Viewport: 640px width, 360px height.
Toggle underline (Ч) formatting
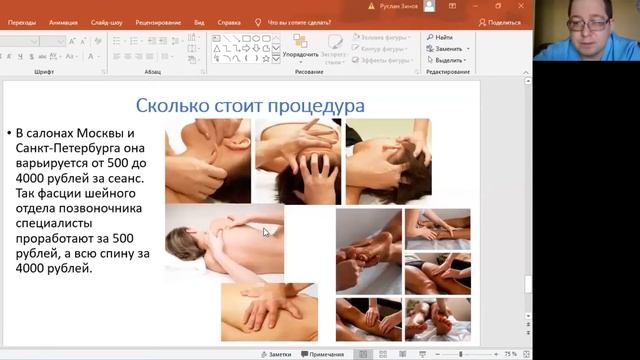click(x=20, y=57)
